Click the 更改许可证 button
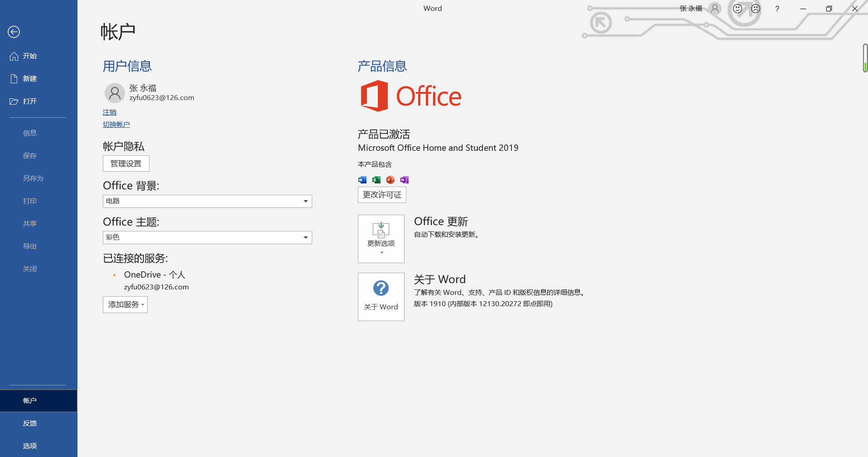The height and width of the screenshot is (457, 868). (382, 195)
